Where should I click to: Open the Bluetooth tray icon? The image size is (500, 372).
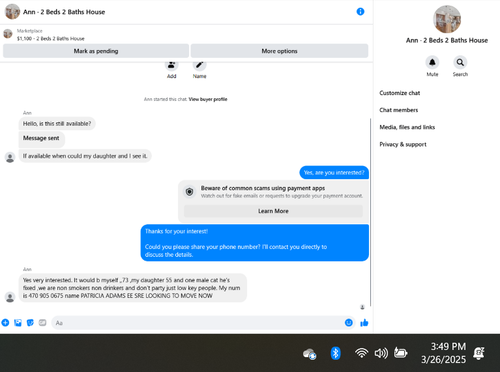pos(335,353)
